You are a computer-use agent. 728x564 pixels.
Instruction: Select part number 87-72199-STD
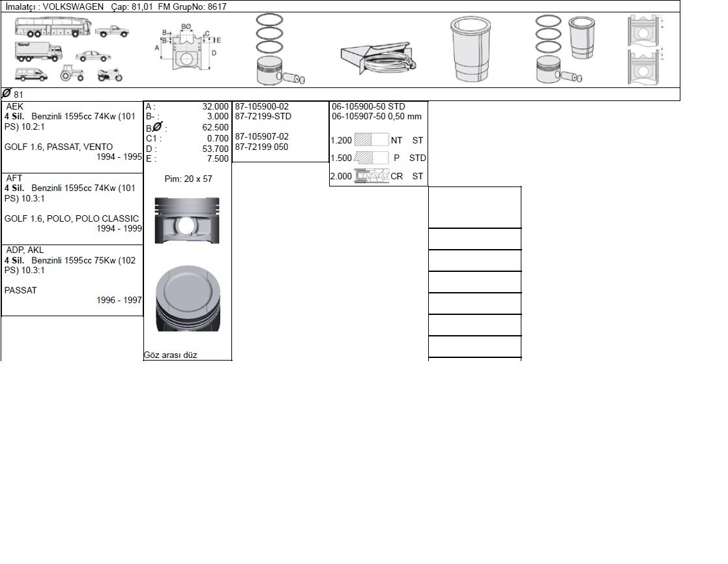[x=263, y=116]
